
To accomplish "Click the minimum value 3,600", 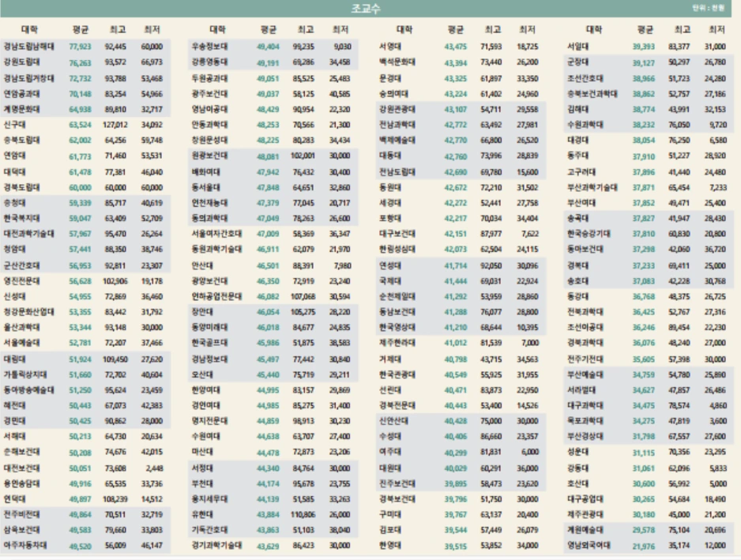I will (717, 421).
